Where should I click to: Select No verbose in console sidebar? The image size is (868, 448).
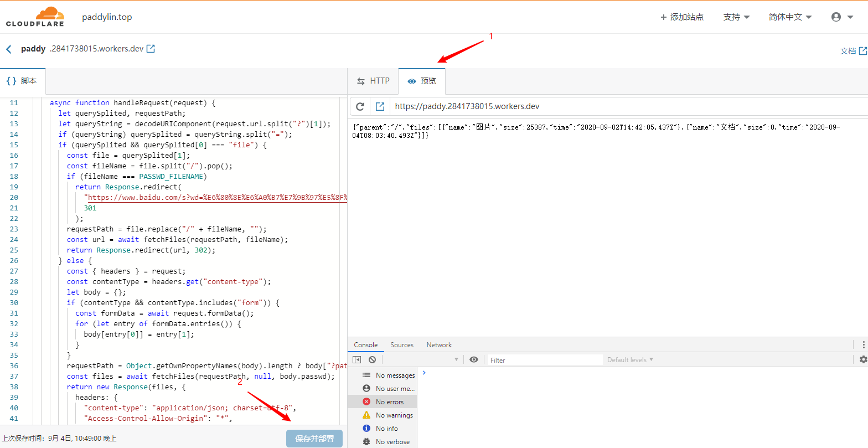pyautogui.click(x=383, y=442)
